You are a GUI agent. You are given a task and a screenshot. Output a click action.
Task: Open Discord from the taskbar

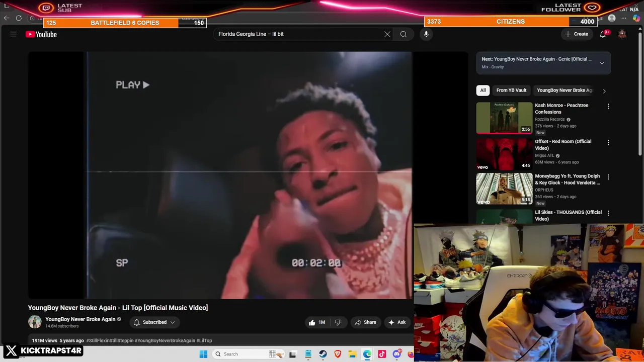click(x=397, y=354)
